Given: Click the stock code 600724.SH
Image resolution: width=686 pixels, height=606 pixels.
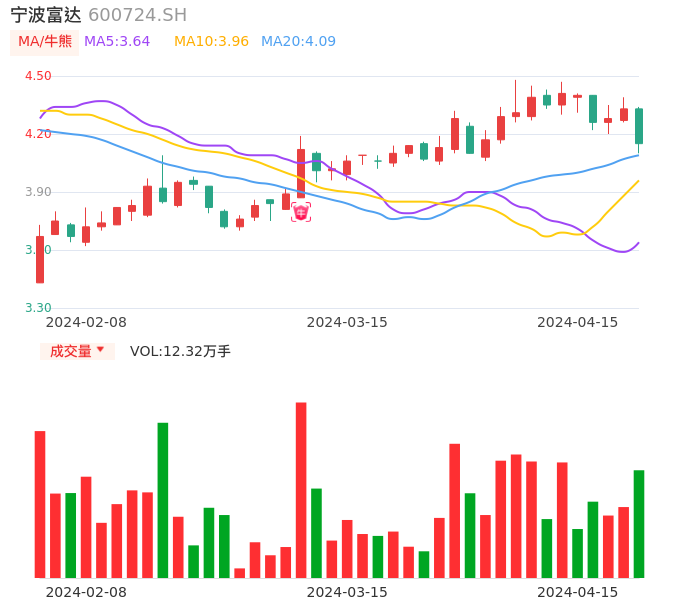Looking at the screenshot, I should [137, 15].
